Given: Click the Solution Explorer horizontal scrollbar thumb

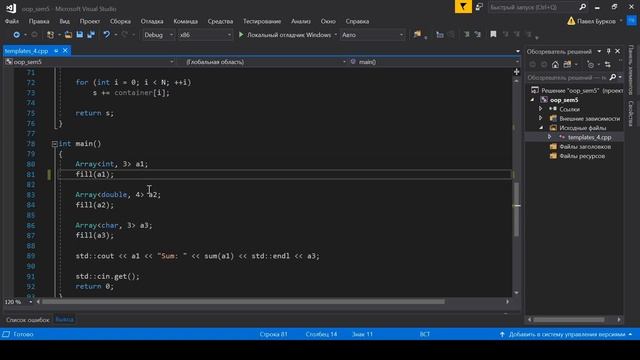Looking at the screenshot, I should [569, 320].
